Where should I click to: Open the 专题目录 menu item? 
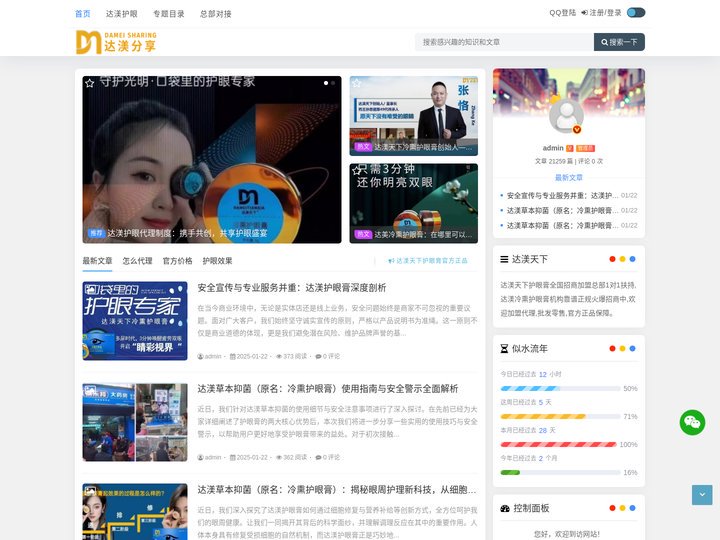pos(169,14)
